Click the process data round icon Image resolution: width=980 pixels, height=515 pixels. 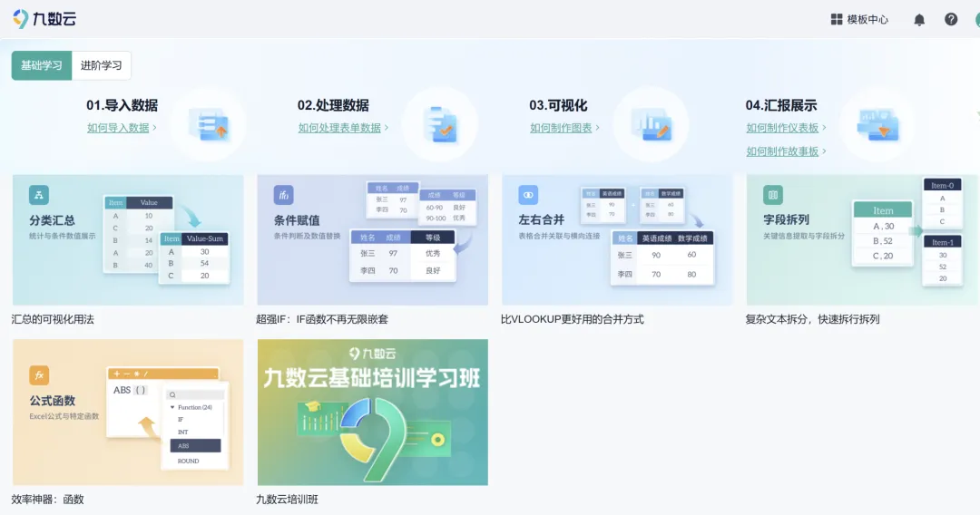(440, 125)
